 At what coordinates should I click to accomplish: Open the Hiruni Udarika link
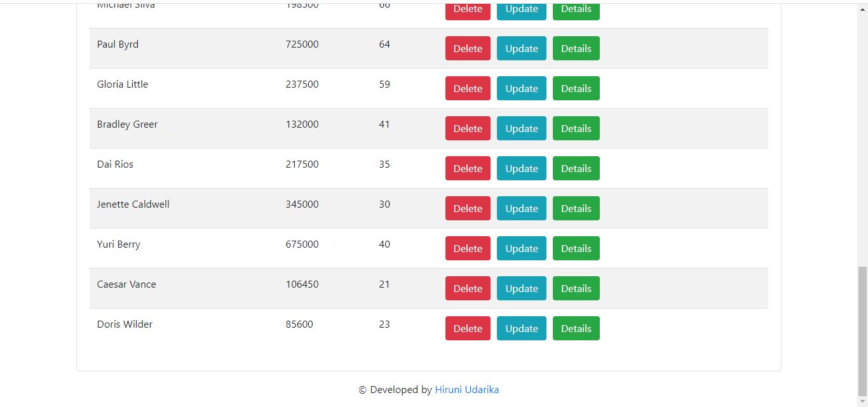[x=467, y=390]
